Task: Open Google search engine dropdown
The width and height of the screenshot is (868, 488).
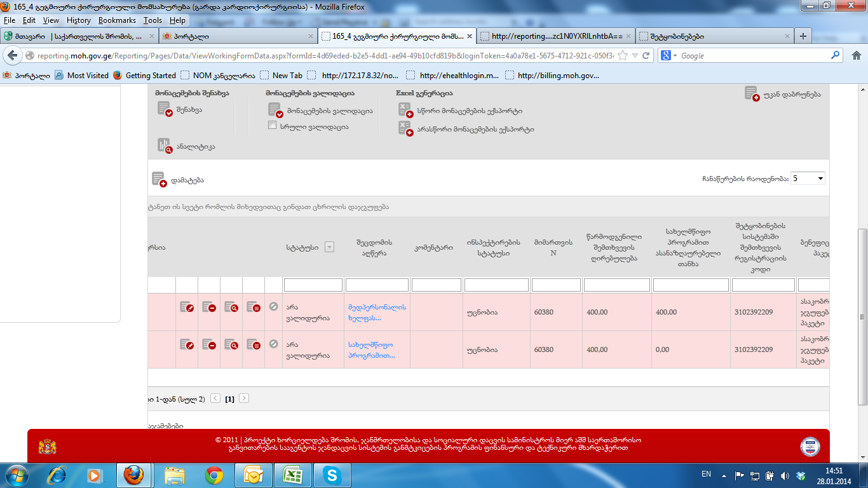Action: tap(670, 56)
